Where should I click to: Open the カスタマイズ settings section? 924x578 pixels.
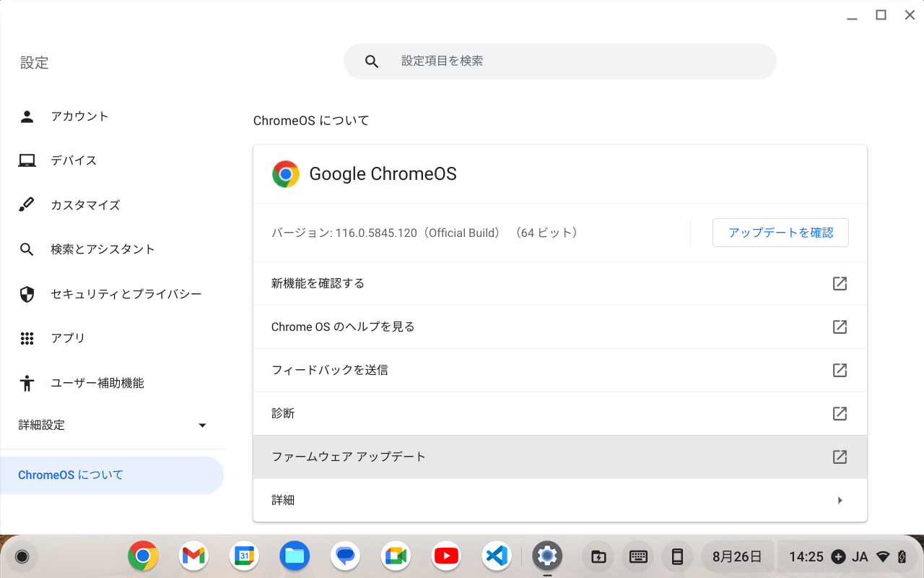(x=112, y=205)
